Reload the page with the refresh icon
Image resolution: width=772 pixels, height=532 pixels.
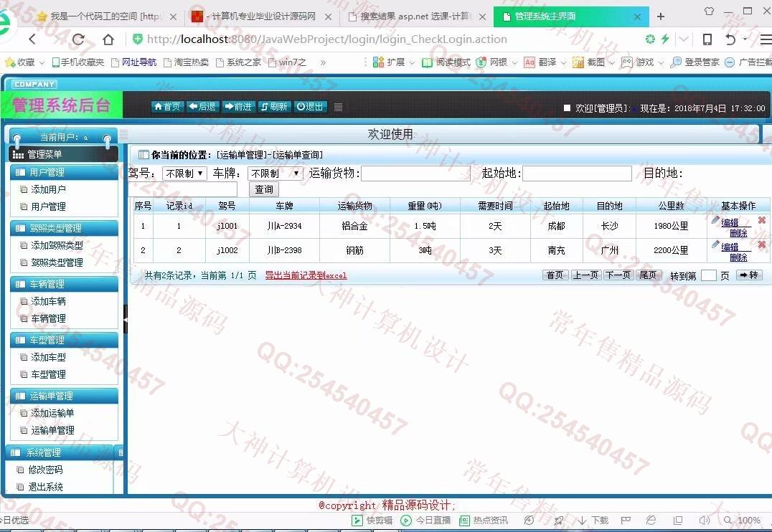[x=78, y=39]
